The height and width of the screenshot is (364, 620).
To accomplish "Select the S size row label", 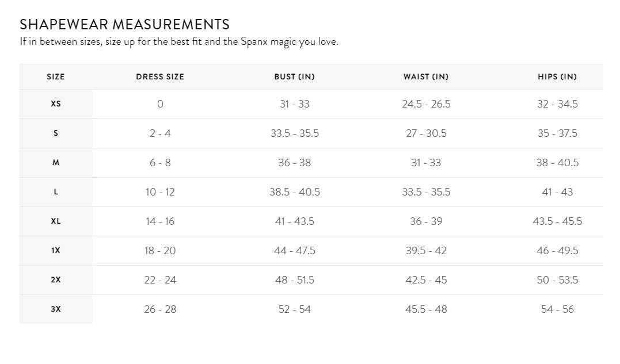I will (56, 133).
